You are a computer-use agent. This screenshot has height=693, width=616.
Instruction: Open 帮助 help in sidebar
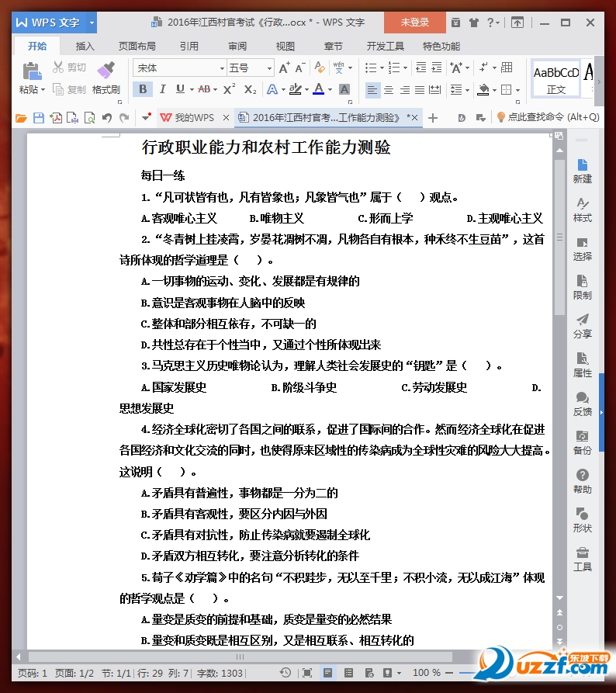point(583,481)
